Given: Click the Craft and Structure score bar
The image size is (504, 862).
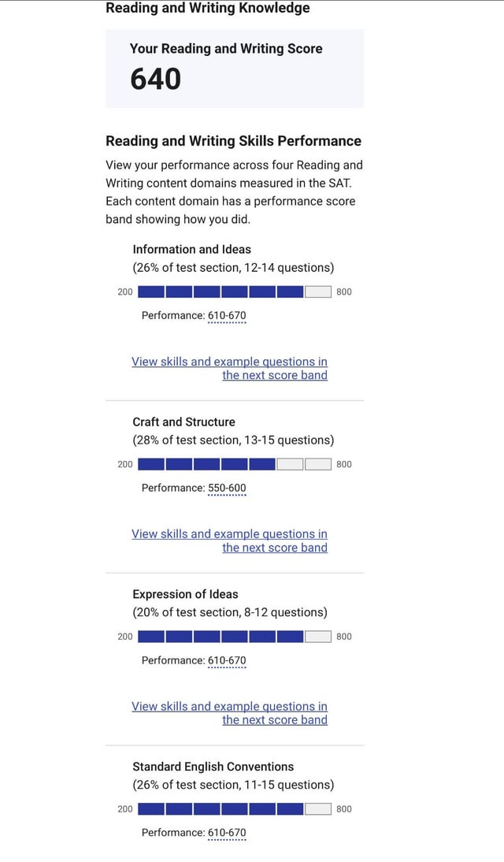Looking at the screenshot, I should [x=234, y=465].
